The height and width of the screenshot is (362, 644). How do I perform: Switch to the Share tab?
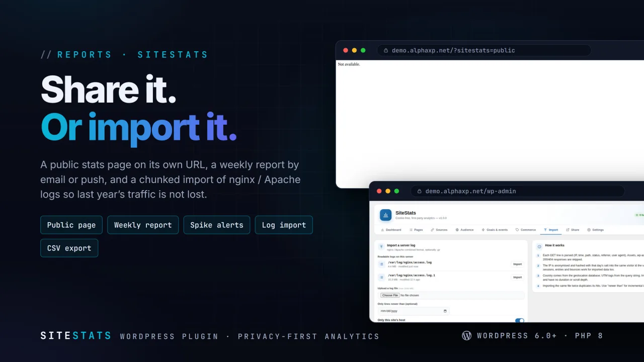573,230
